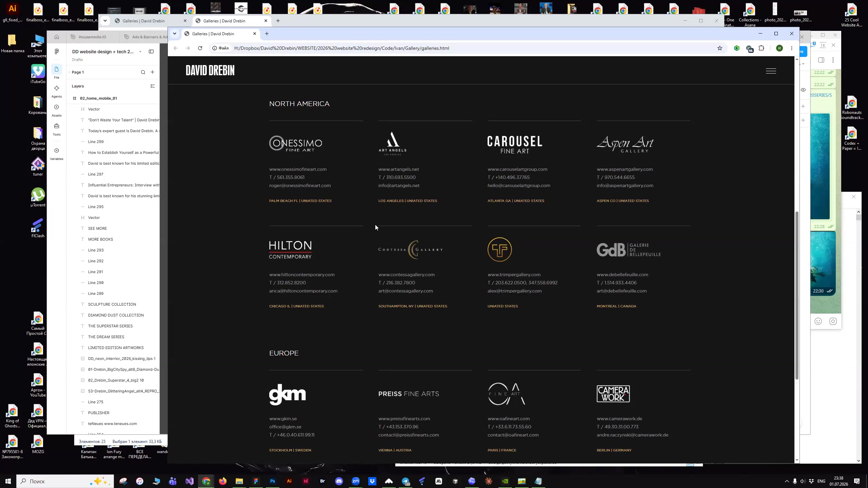Click the Hilton Contemporary gallery logo
Viewport: 868px width, 488px height.
pos(290,250)
